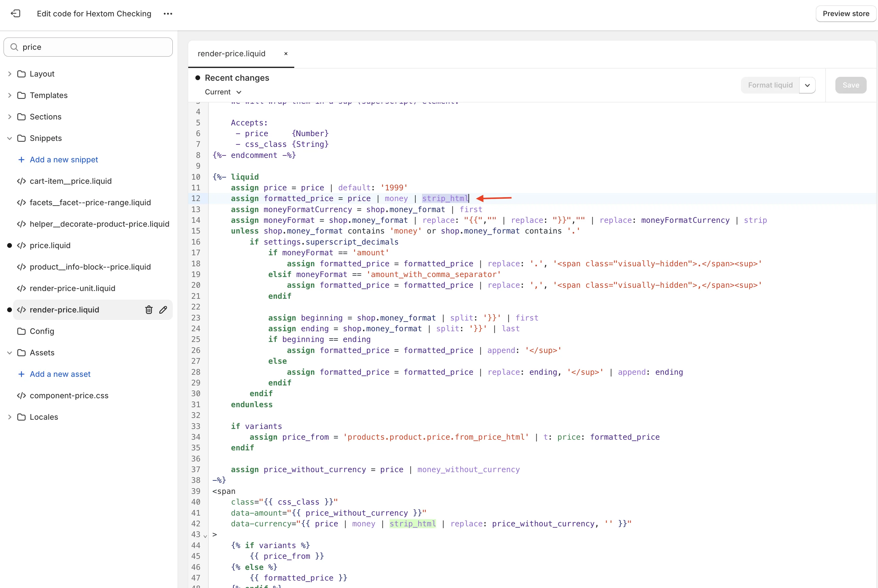This screenshot has width=878, height=588.
Task: Open render-price-unit.liquid file
Action: pos(72,288)
